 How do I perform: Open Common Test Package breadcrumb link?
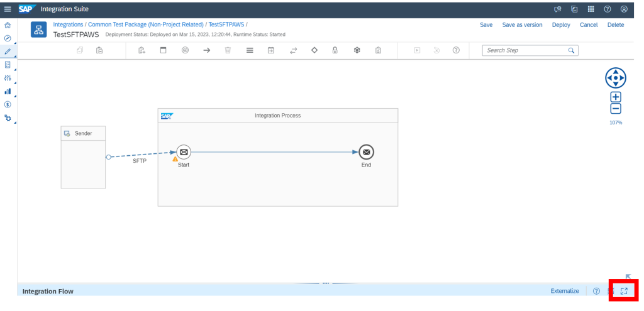[x=146, y=25]
